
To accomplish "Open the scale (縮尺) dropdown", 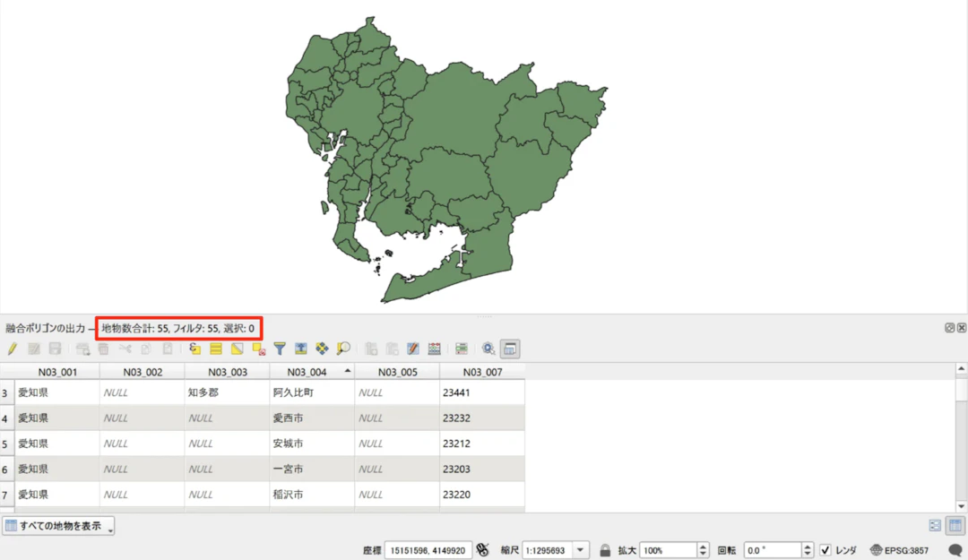I will tap(580, 549).
